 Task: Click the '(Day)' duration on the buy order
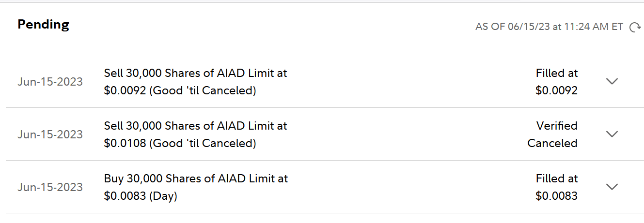163,196
